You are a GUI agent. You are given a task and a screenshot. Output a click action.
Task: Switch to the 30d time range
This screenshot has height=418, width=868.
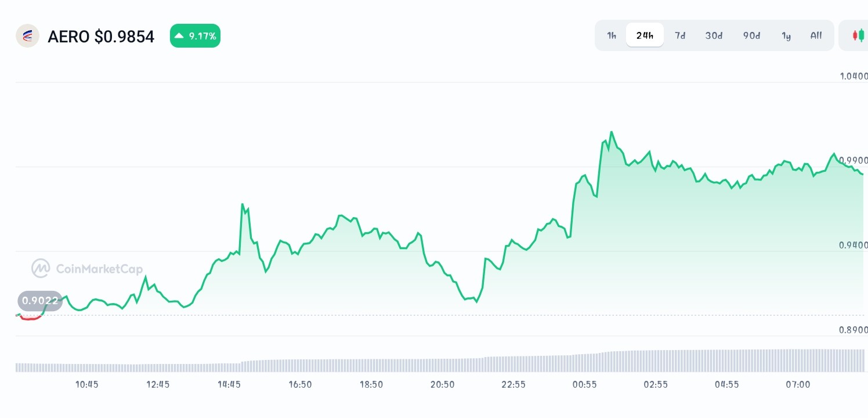pyautogui.click(x=714, y=35)
